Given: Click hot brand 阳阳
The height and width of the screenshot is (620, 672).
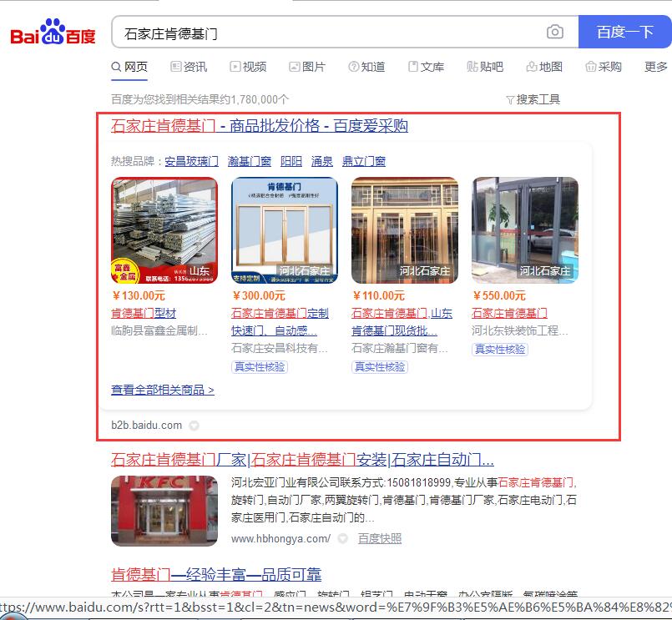Looking at the screenshot, I should pyautogui.click(x=291, y=162).
